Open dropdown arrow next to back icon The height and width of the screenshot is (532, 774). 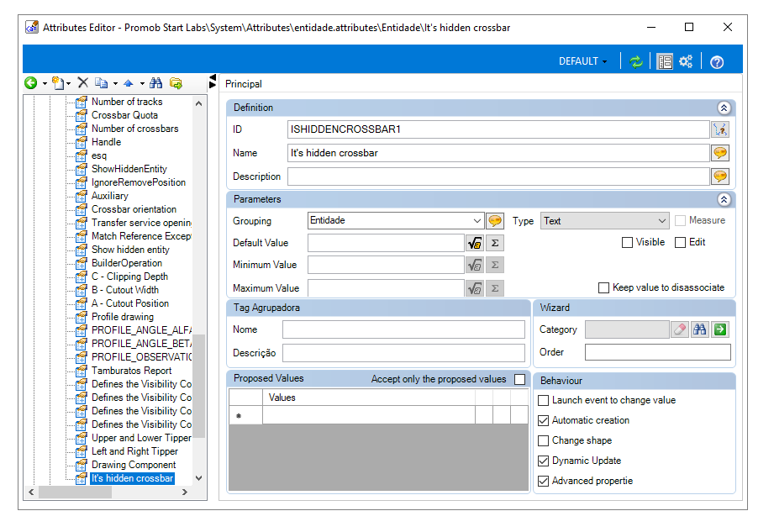tap(45, 83)
